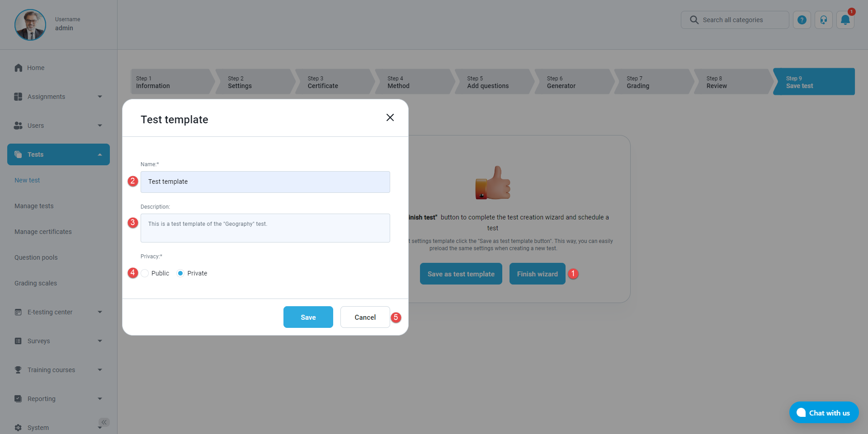Open help question mark icon
Image resolution: width=868 pixels, height=434 pixels.
pyautogui.click(x=802, y=20)
